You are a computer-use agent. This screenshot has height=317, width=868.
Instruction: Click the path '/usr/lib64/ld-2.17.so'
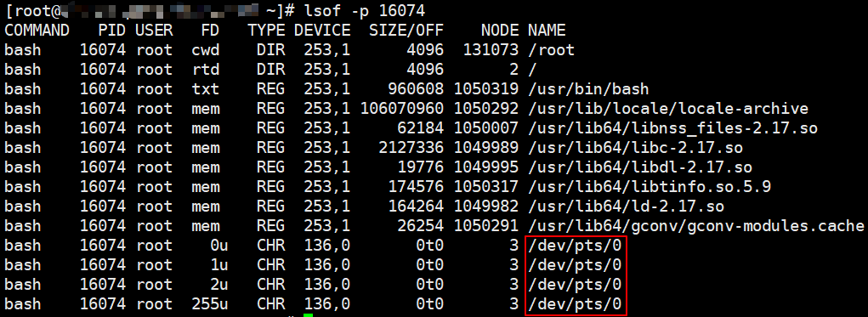(626, 207)
